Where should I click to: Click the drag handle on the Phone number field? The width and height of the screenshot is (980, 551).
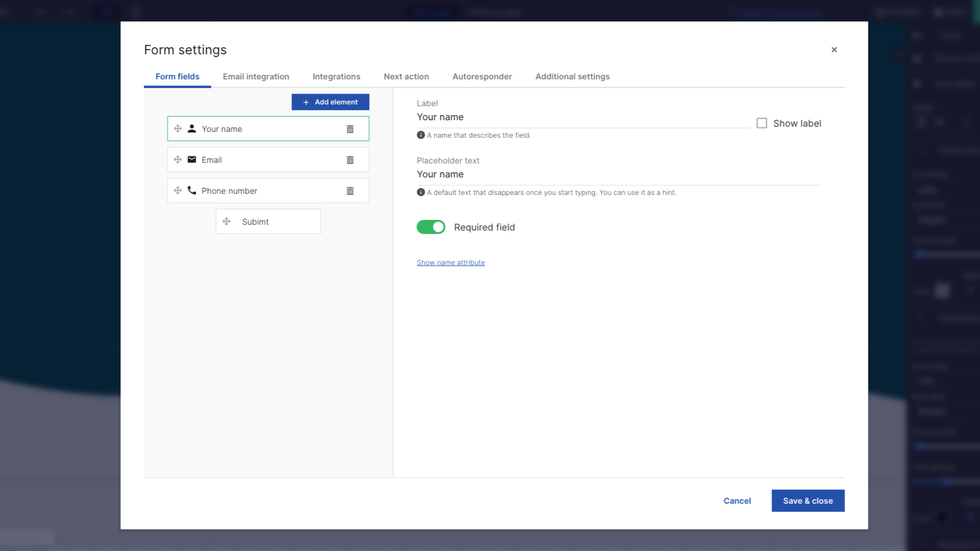click(178, 190)
